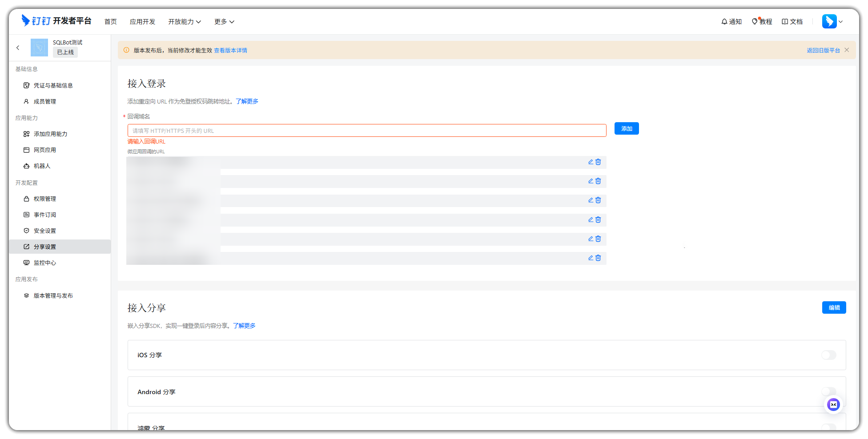
Task: Click the trash icon in third URL row
Action: pos(598,200)
